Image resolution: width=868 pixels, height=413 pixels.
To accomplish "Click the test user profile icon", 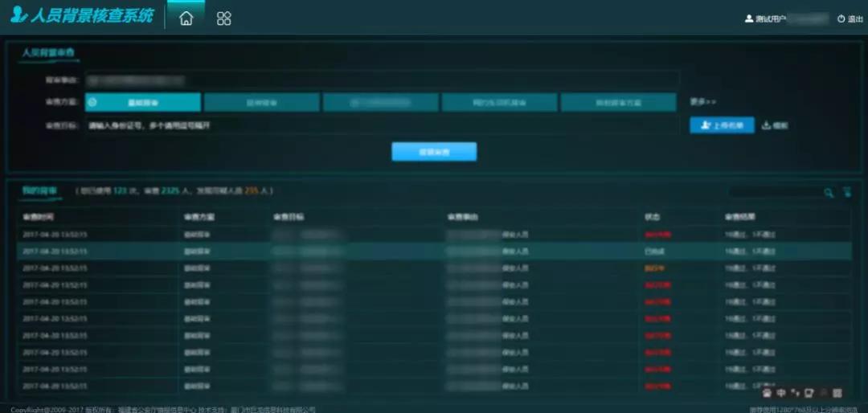I will tap(749, 18).
